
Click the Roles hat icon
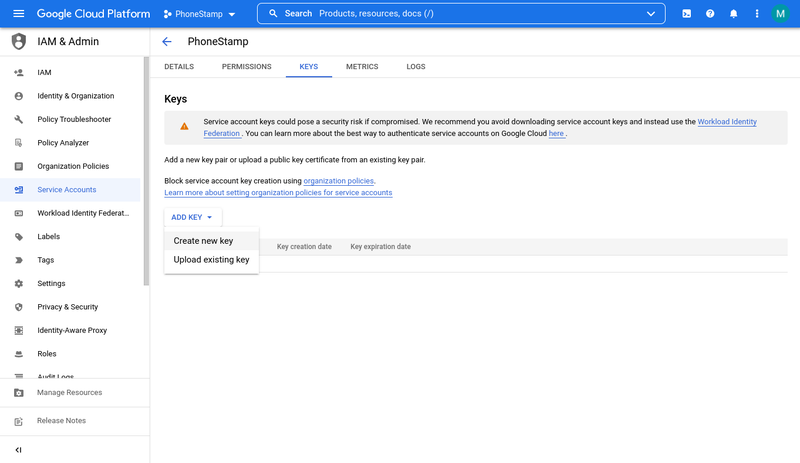(19, 354)
